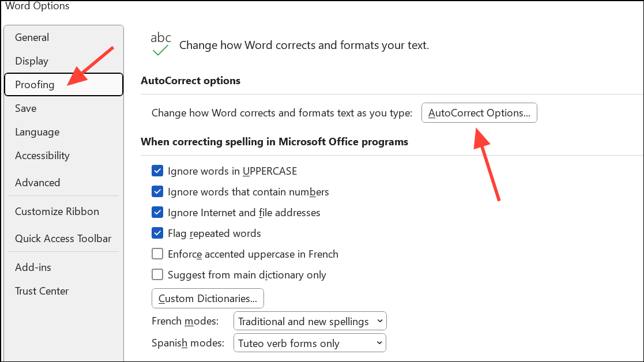Click the Word Options window title

click(x=37, y=6)
